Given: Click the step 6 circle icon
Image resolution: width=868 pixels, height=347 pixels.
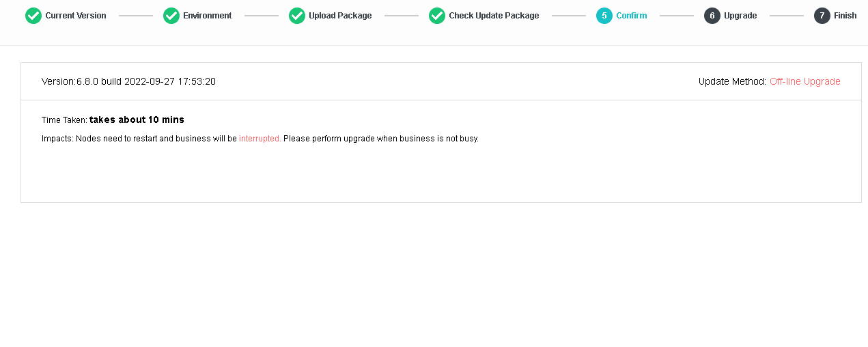Looking at the screenshot, I should 712,16.
